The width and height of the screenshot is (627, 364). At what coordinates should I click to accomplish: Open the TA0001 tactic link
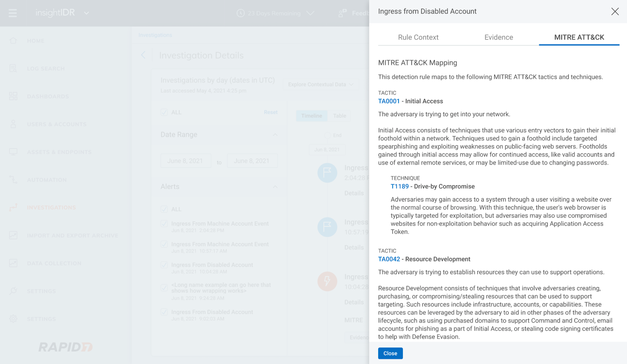tap(389, 101)
